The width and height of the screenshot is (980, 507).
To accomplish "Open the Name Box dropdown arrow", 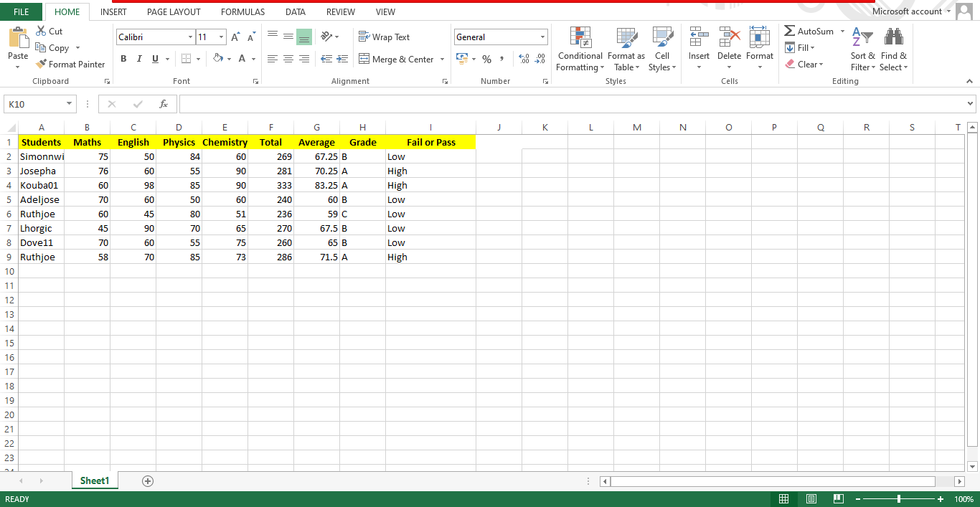I will (x=70, y=104).
